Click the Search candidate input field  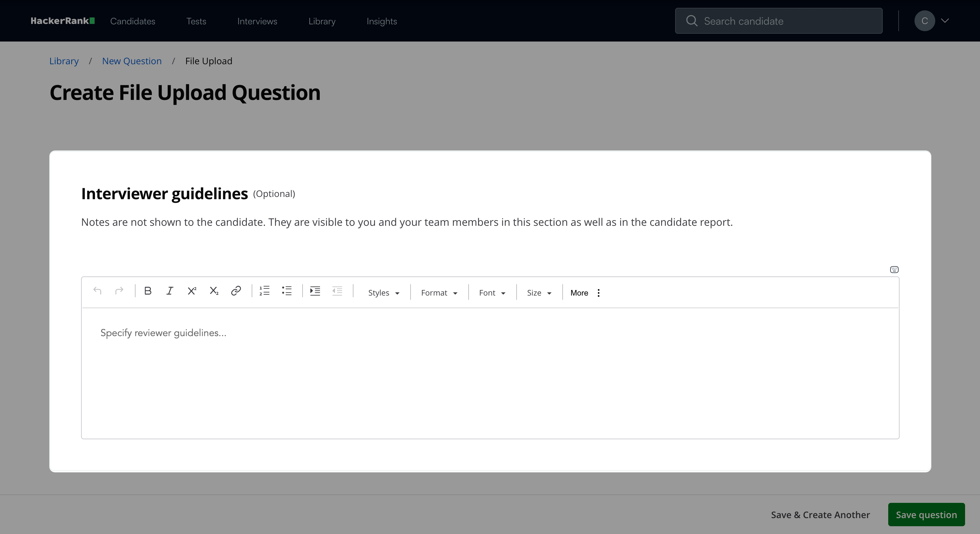coord(778,21)
